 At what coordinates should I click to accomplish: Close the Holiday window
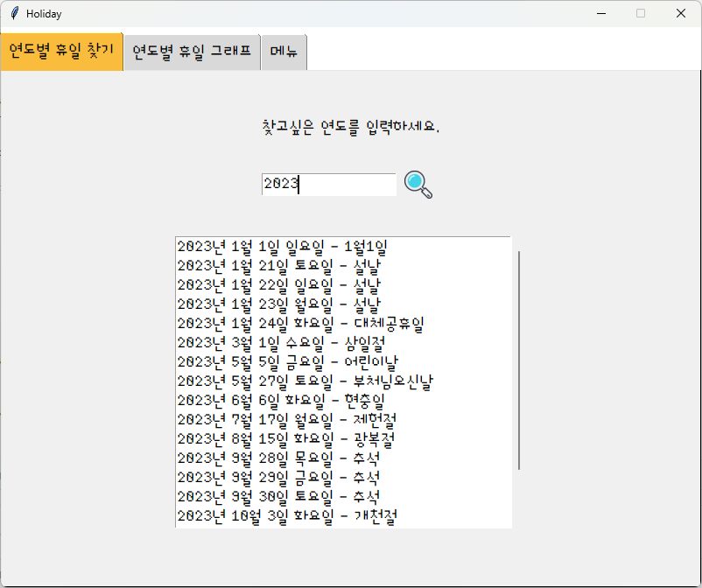click(x=680, y=13)
